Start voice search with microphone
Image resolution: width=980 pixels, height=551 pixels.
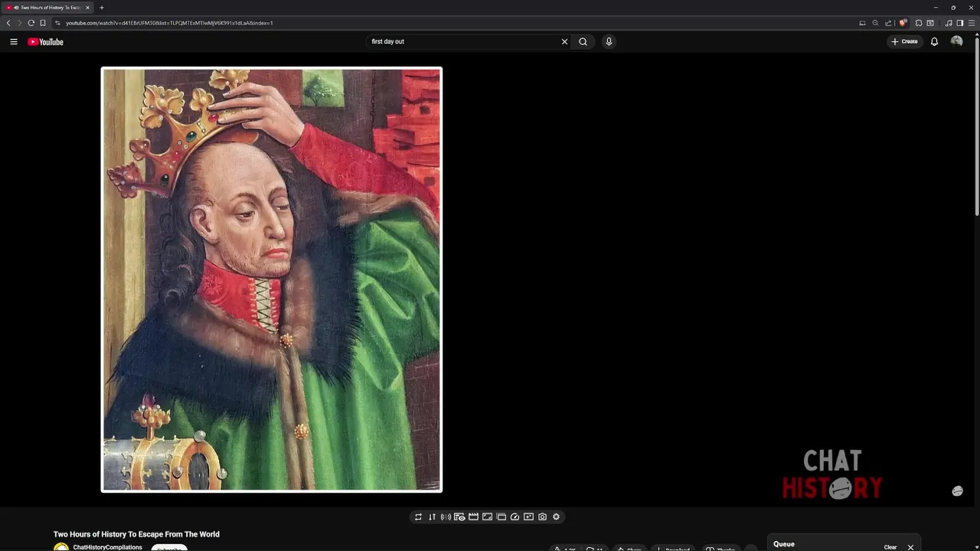tap(609, 42)
